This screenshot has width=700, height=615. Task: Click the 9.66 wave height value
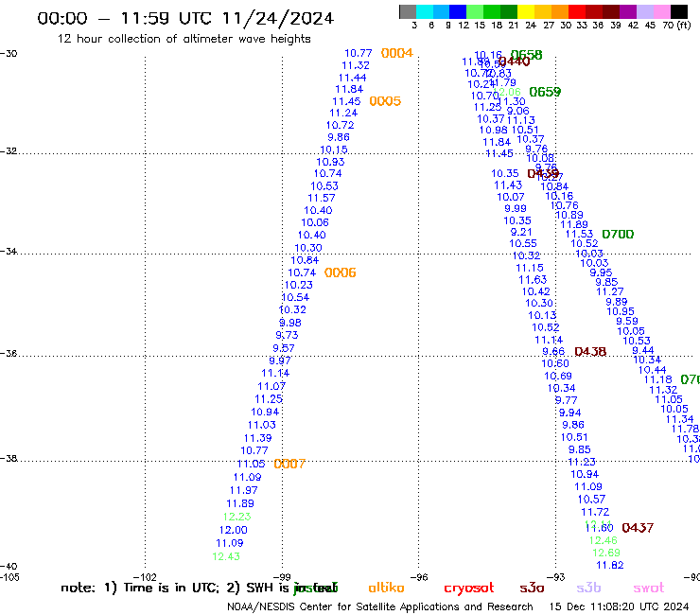pyautogui.click(x=553, y=351)
